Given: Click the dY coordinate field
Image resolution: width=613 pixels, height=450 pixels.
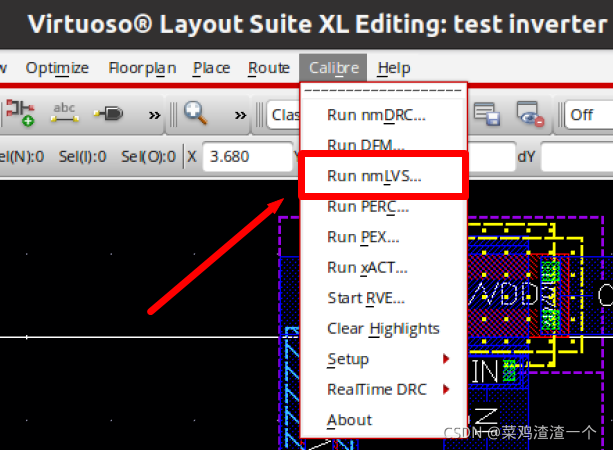Looking at the screenshot, I should click(x=577, y=157).
